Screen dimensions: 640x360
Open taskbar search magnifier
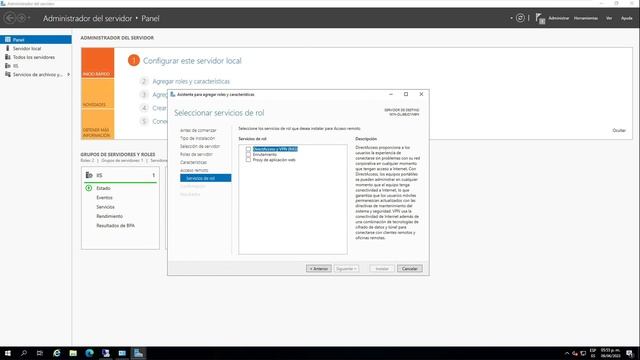coord(24,353)
